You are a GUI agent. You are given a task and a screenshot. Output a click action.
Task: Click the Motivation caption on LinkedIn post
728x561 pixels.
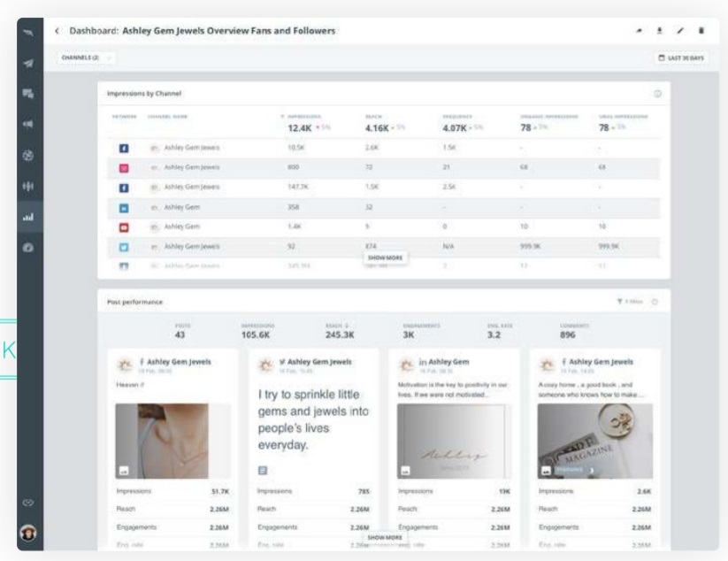(x=453, y=389)
